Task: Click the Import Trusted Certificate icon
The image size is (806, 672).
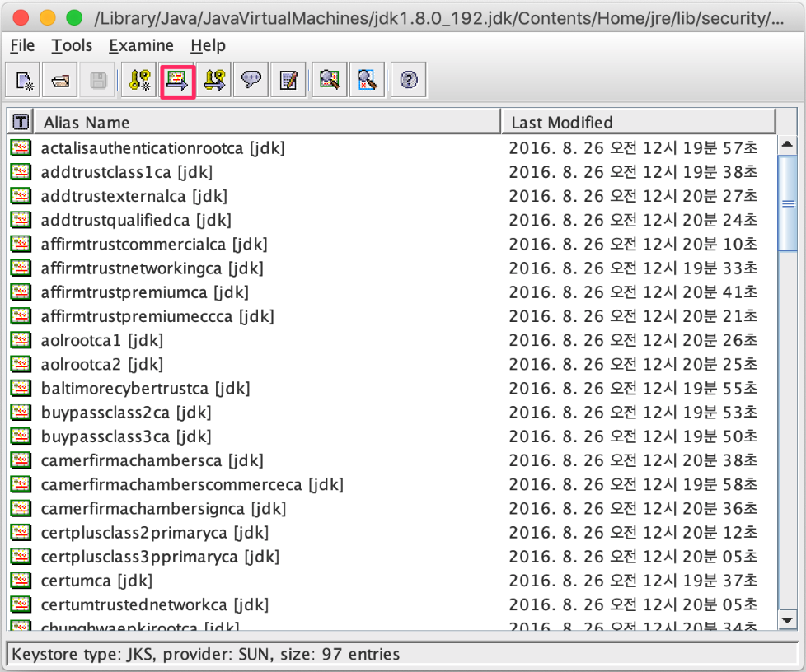Action: [x=177, y=80]
